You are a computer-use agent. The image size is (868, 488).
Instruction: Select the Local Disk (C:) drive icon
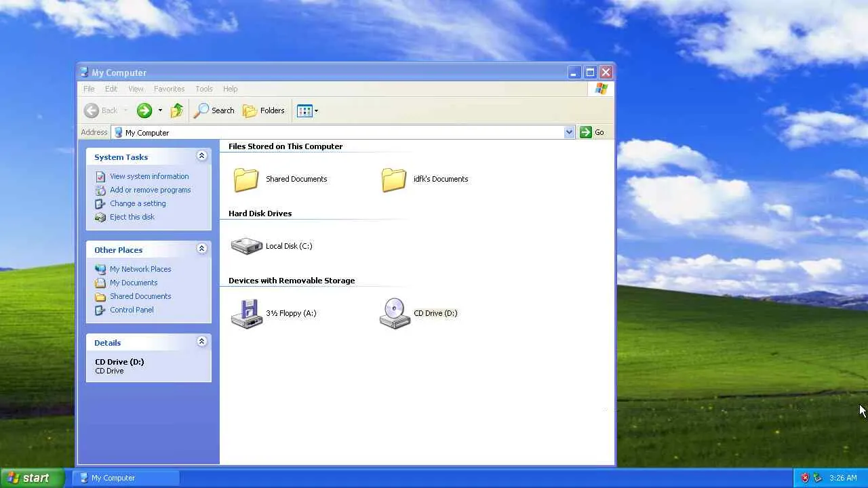[246, 245]
